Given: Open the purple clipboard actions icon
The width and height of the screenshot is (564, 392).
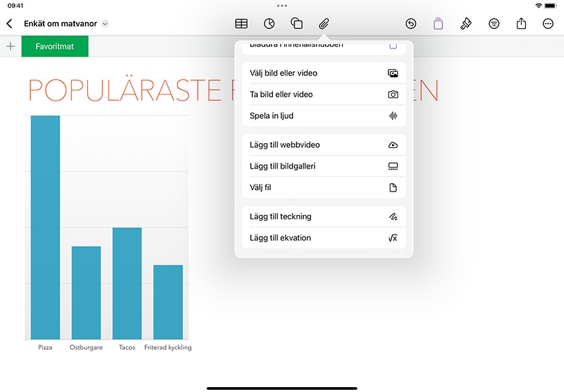Looking at the screenshot, I should coord(438,24).
